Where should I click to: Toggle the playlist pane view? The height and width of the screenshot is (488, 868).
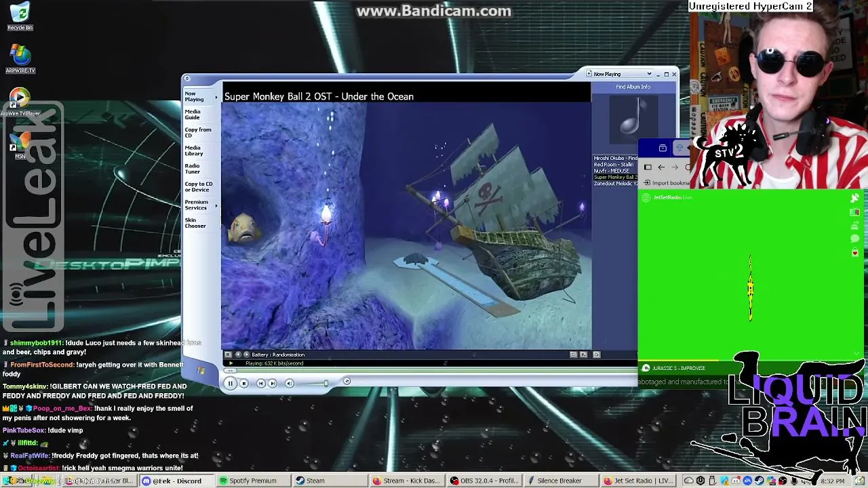pyautogui.click(x=583, y=354)
